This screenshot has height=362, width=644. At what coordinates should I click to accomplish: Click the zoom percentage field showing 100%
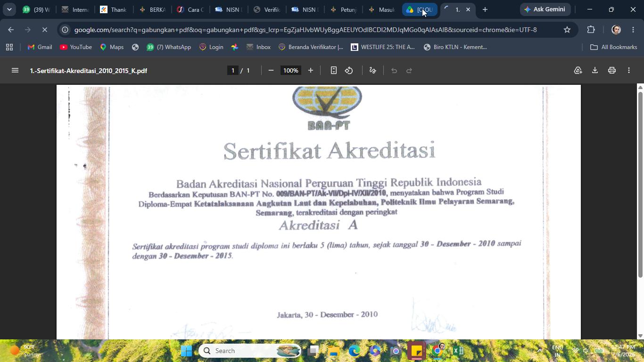coord(290,70)
